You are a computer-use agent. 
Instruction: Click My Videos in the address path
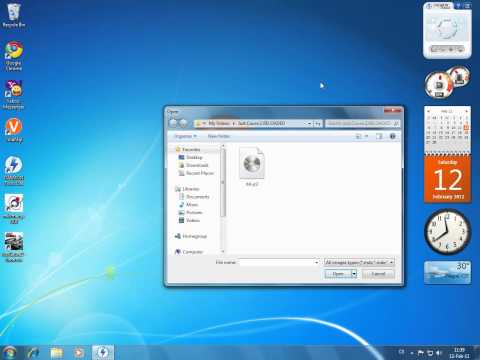point(219,123)
